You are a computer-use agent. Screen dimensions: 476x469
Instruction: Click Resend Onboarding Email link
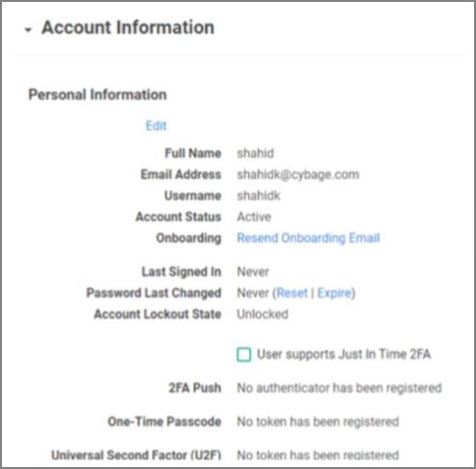(308, 238)
